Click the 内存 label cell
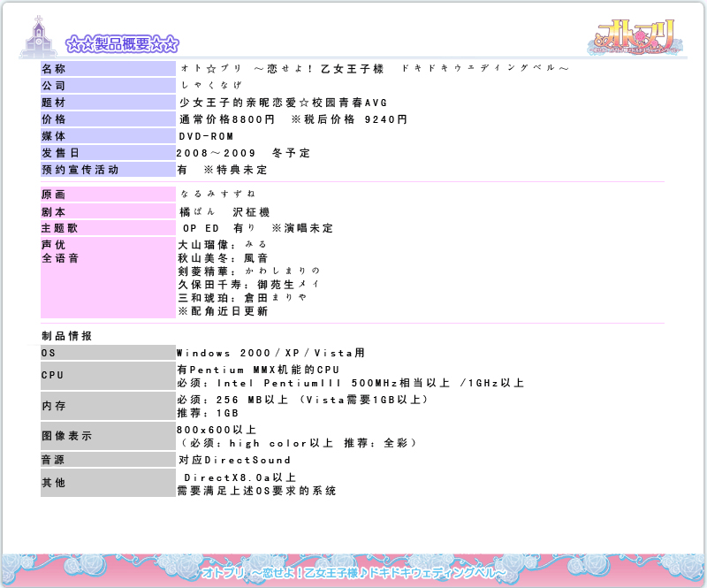 pyautogui.click(x=108, y=406)
